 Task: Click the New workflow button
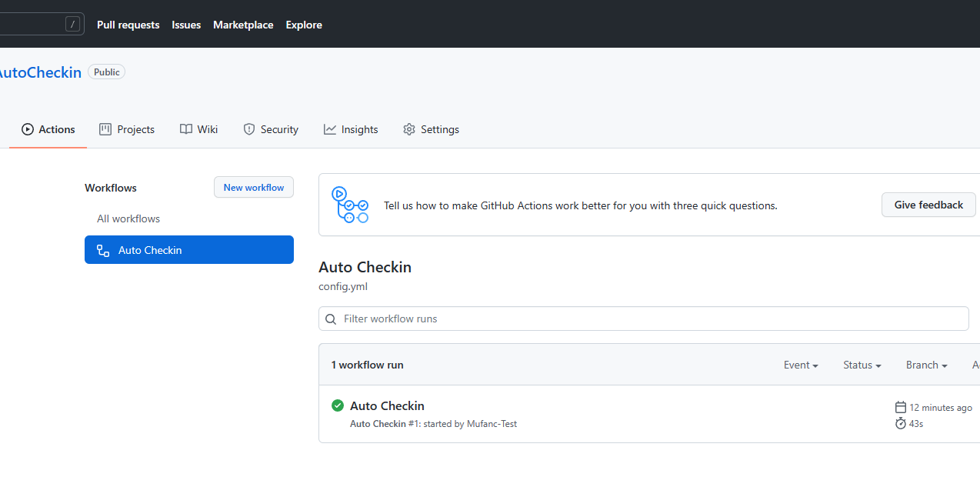click(x=254, y=187)
